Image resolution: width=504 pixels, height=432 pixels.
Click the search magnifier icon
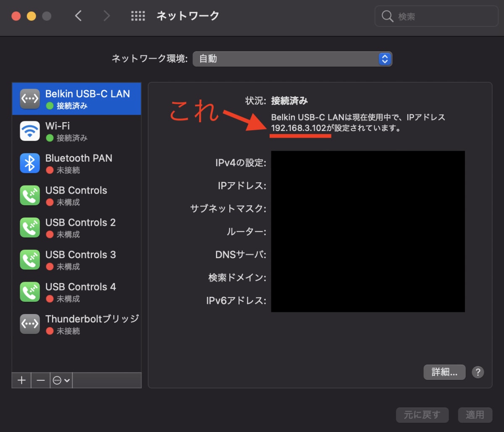(387, 17)
